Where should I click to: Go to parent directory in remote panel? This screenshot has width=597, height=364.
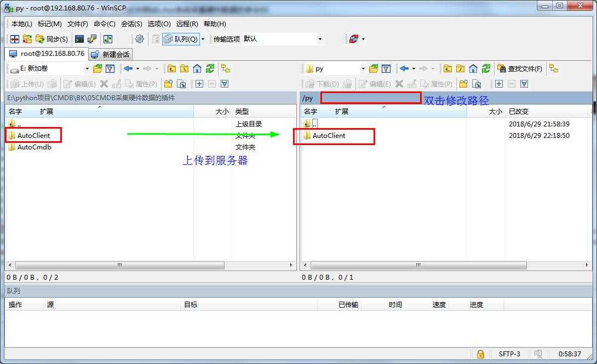[x=448, y=68]
